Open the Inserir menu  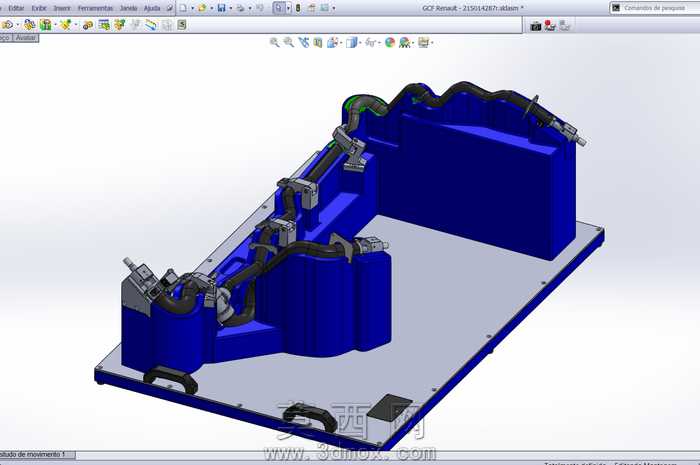62,8
